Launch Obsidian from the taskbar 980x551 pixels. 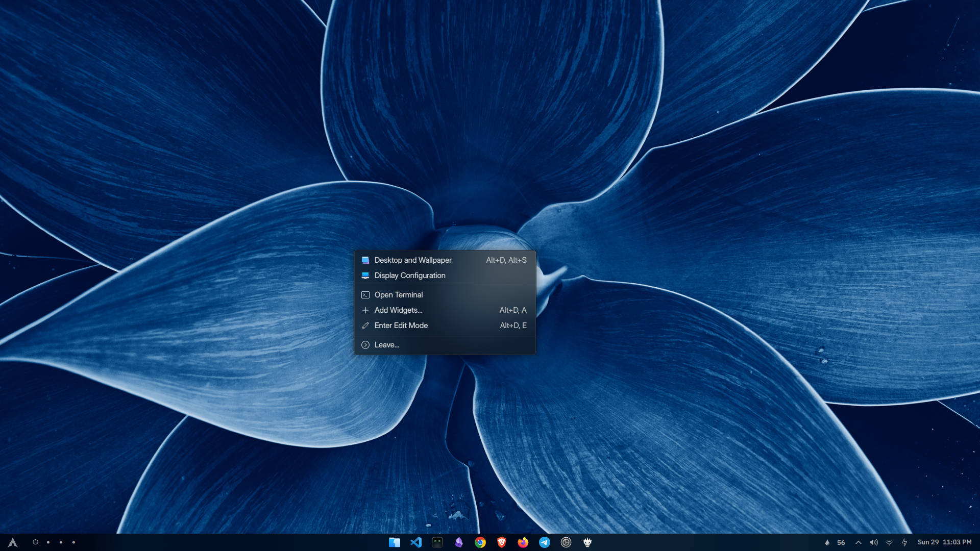(x=459, y=542)
